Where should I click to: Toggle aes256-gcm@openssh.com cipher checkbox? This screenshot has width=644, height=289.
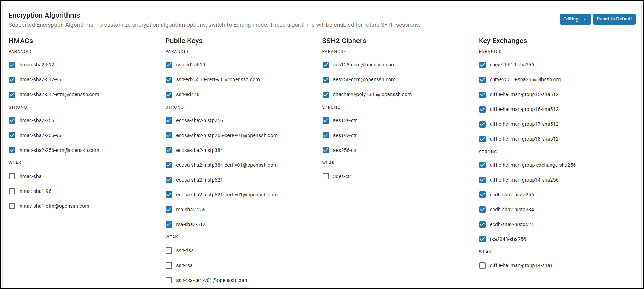(x=326, y=80)
